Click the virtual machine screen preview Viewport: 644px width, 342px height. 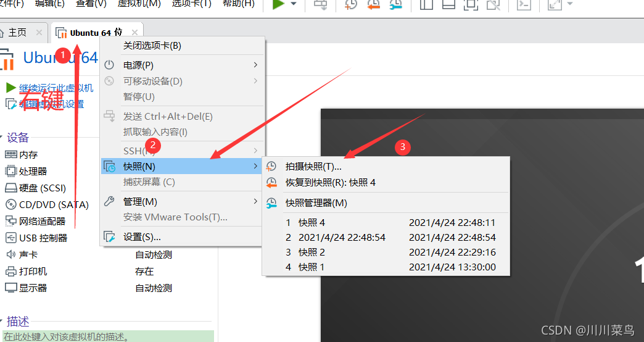point(482,225)
